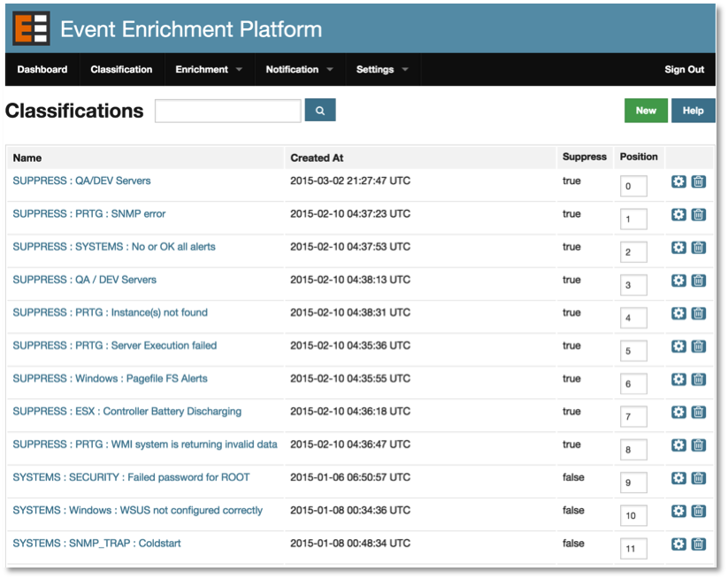
Task: Expand the Enrichment dropdown menu
Action: pyautogui.click(x=209, y=70)
